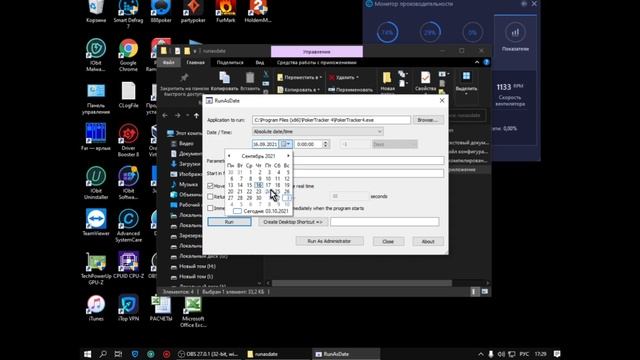Click Копировать icon in Explorer ribbon
Screen dimensions: 640x360
224,81
